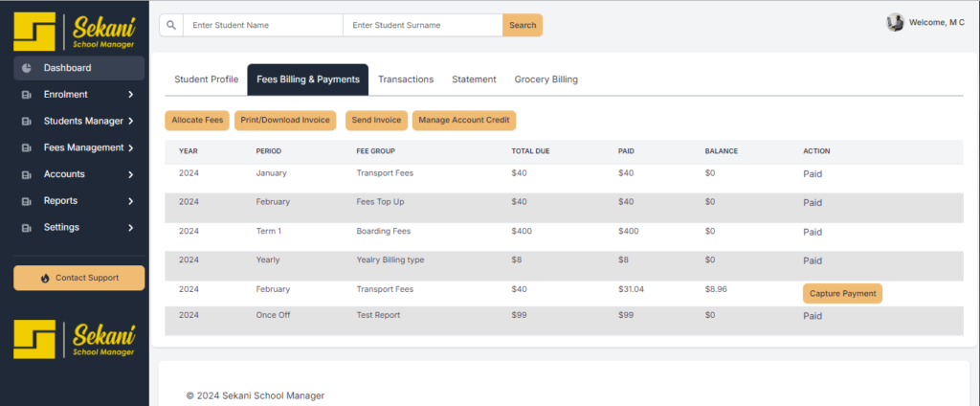
Task: Focus the Enter Student Name field
Action: (262, 25)
